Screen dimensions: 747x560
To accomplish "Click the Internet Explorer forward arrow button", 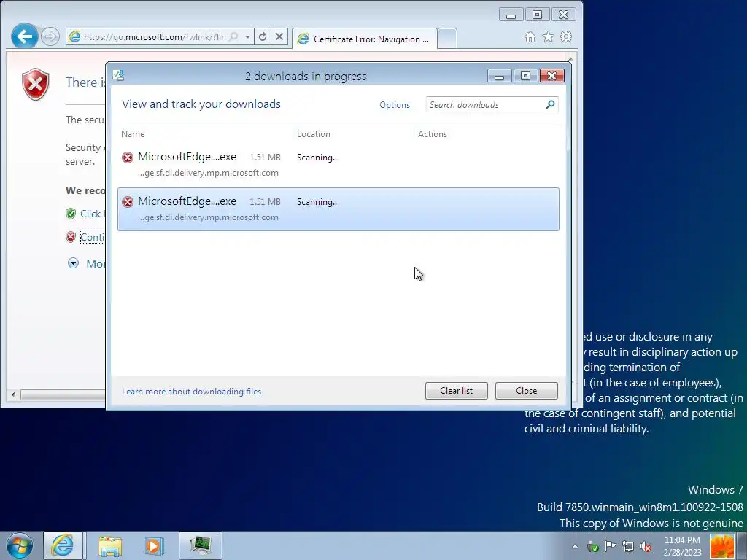I will coord(50,36).
